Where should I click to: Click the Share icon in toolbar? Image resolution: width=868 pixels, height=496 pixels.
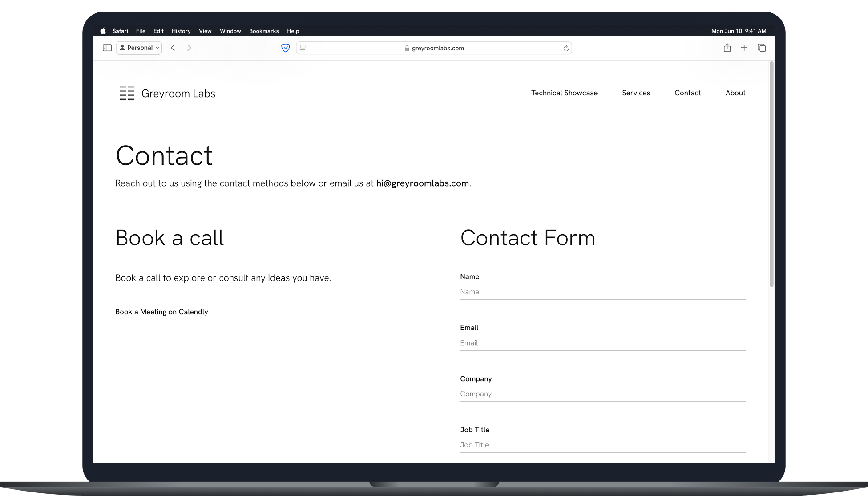click(727, 48)
